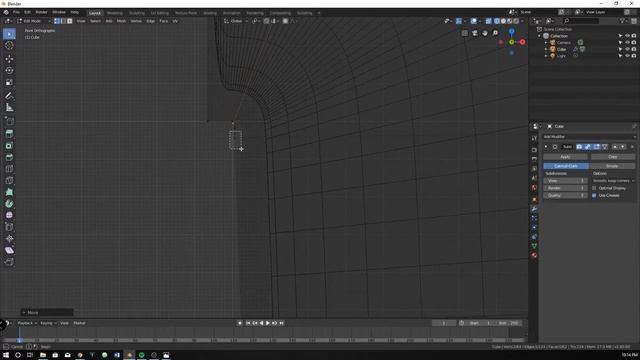Click the pan view hand gizmo
Screen dimensions: 640x360
click(485, 33)
